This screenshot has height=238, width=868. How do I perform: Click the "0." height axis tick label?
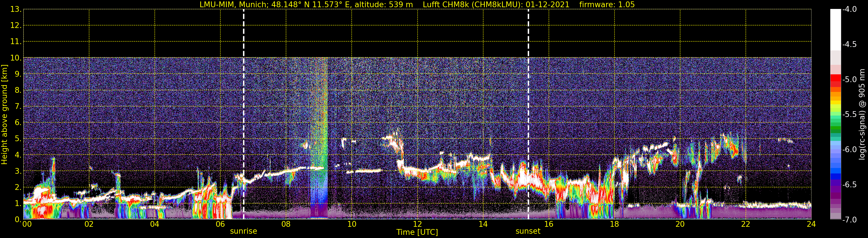(x=18, y=220)
